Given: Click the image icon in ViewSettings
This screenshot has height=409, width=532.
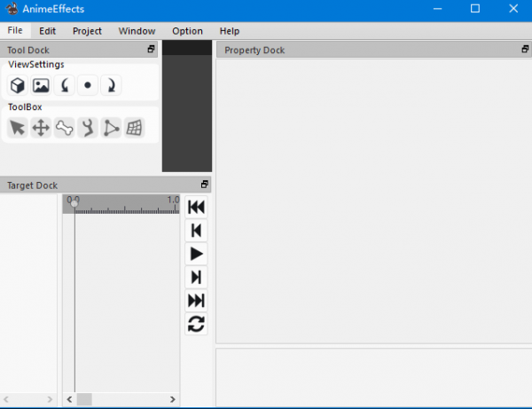Looking at the screenshot, I should tap(41, 85).
